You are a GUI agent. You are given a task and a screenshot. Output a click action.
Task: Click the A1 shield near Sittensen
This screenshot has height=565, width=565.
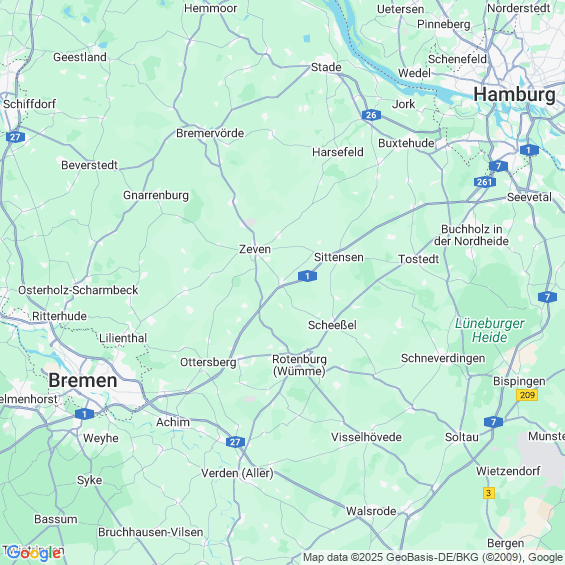[307, 276]
